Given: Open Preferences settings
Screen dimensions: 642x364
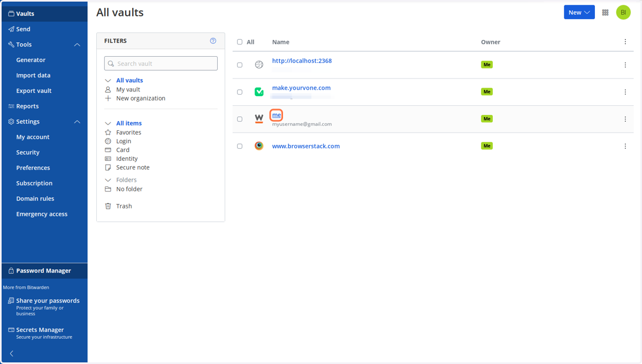Looking at the screenshot, I should 33,168.
